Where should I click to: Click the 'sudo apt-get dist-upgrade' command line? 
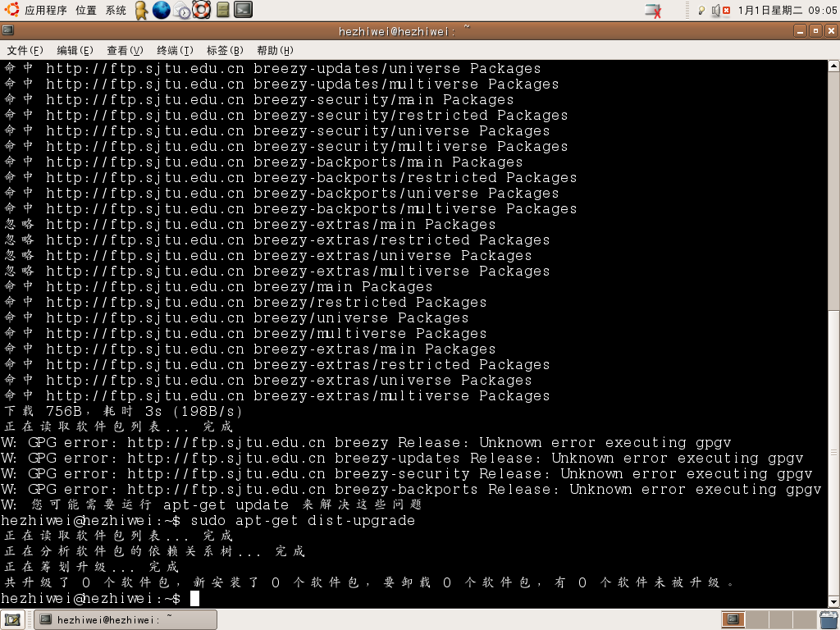tap(208, 520)
